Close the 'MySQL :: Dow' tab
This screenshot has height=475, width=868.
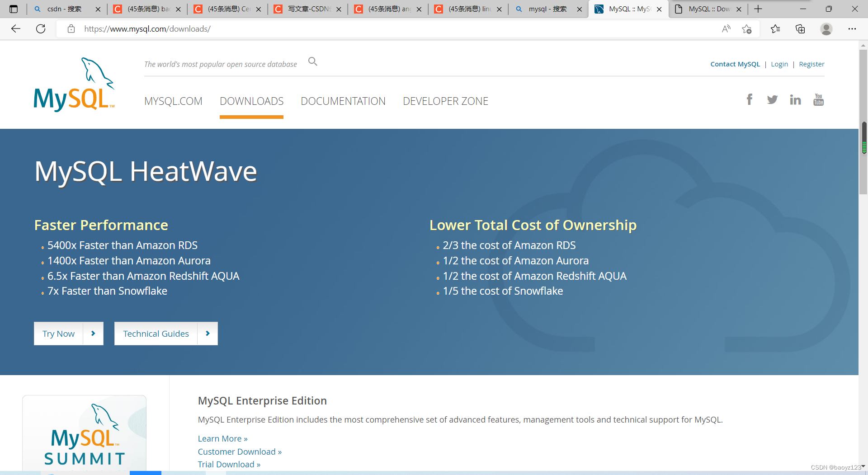tap(739, 9)
